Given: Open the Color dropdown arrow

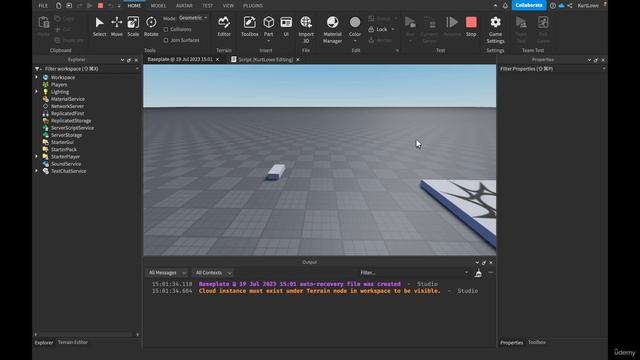Looking at the screenshot, I should [355, 41].
